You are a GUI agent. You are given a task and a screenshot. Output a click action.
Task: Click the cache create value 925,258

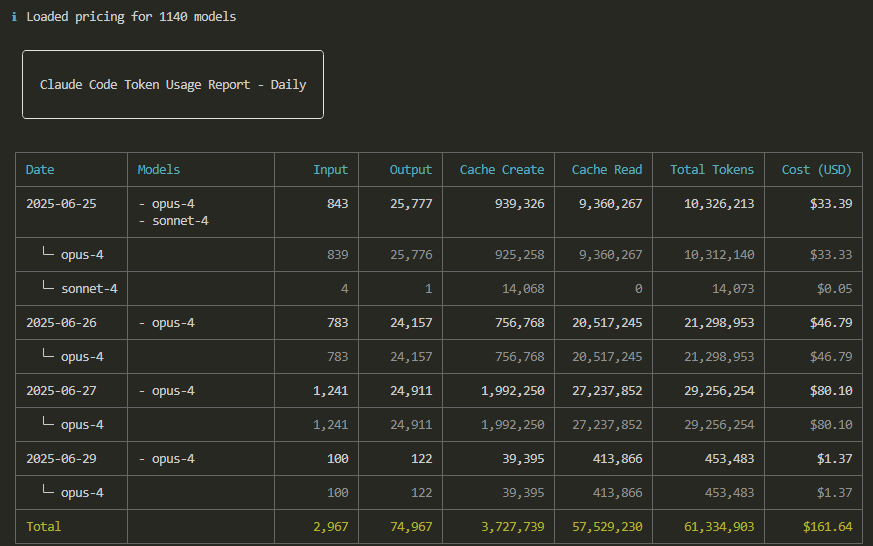pyautogui.click(x=519, y=255)
